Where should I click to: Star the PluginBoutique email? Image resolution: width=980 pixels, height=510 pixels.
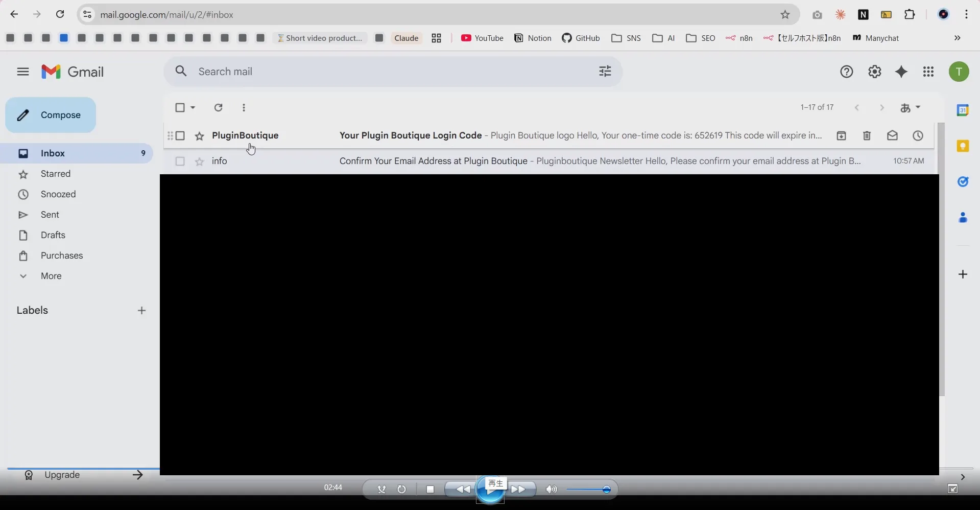(x=200, y=136)
